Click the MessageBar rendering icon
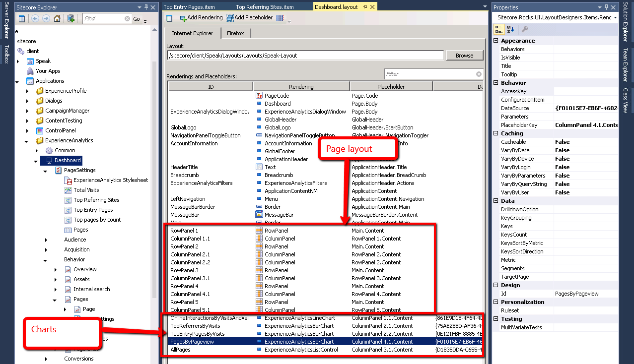Image resolution: width=634 pixels, height=364 pixels. [259, 215]
